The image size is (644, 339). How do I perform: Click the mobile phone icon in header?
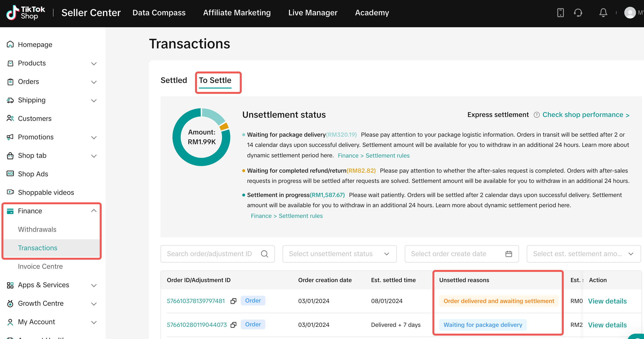point(560,12)
